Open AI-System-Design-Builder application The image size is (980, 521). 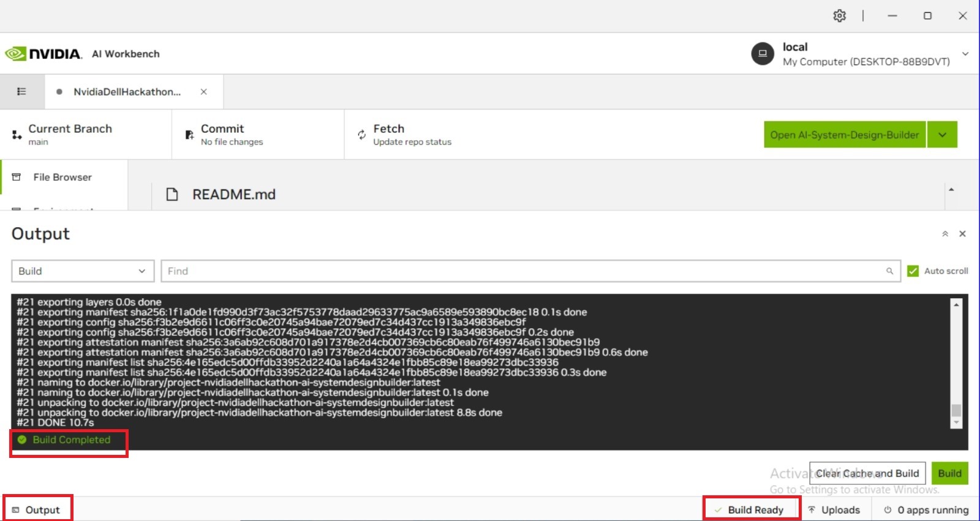tap(845, 135)
